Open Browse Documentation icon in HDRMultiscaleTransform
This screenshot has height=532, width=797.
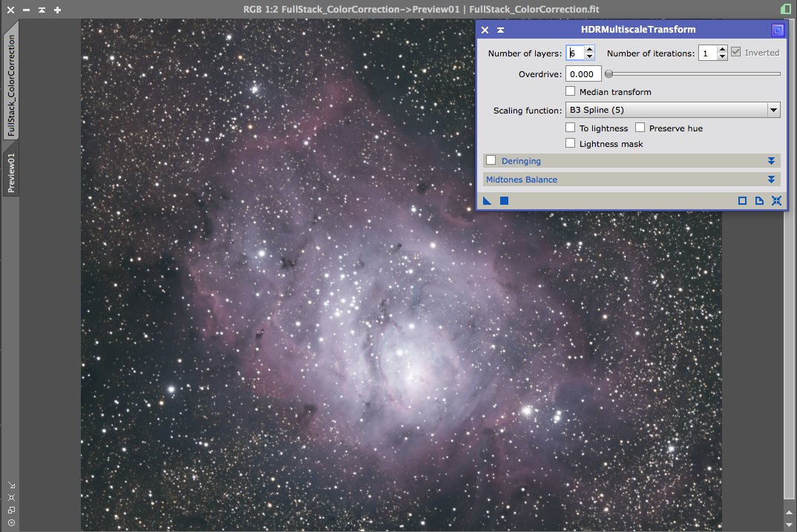pos(759,201)
